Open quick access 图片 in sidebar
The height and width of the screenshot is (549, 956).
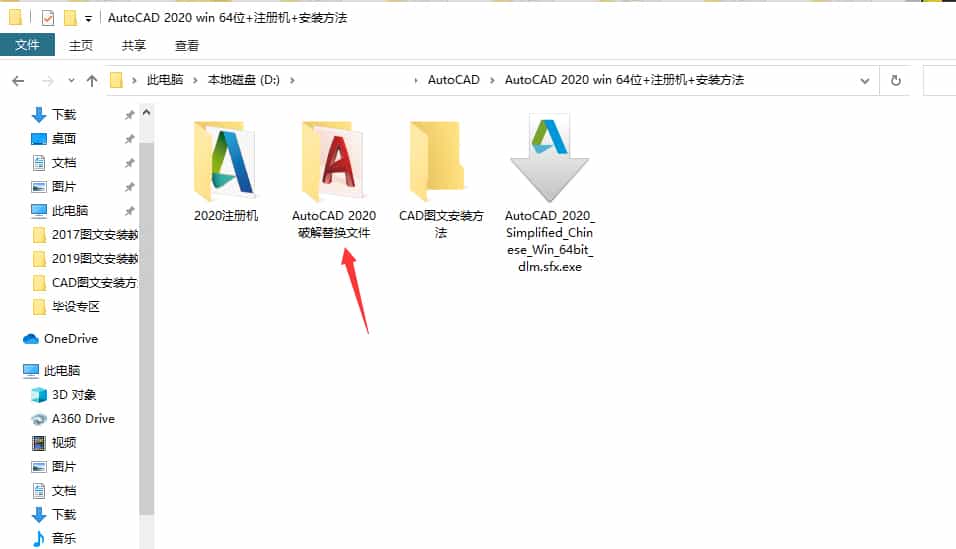point(63,187)
